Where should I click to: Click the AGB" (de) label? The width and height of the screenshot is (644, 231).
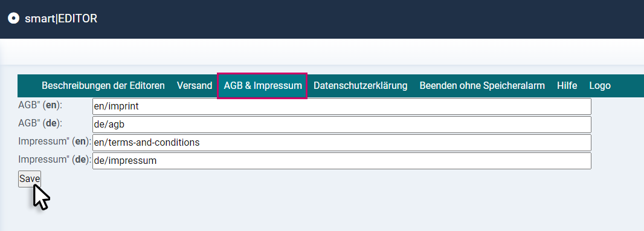coord(40,123)
